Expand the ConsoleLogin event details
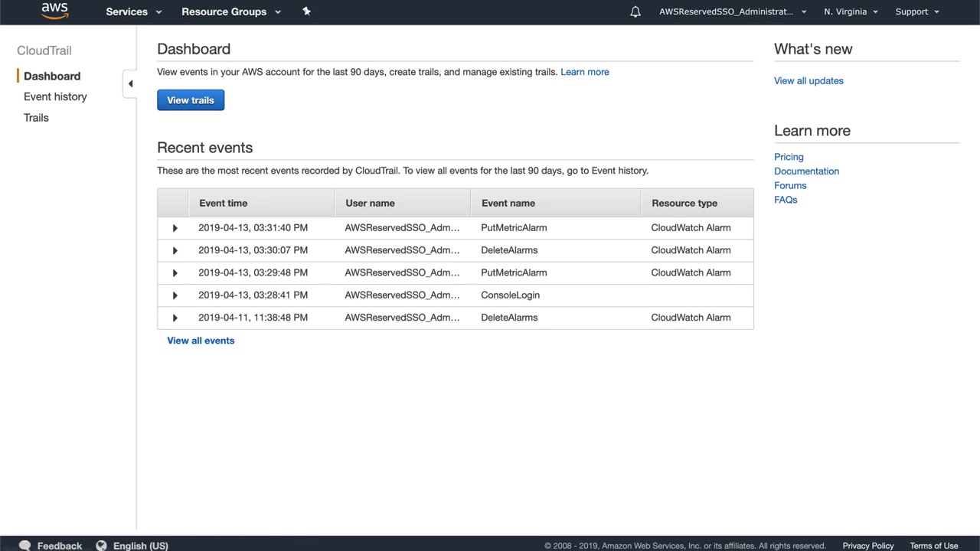Screen dimensions: 980x551 (175, 295)
